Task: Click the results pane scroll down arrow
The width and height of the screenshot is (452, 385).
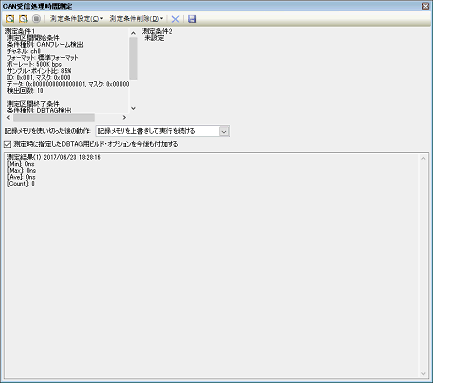Action: tap(423, 374)
